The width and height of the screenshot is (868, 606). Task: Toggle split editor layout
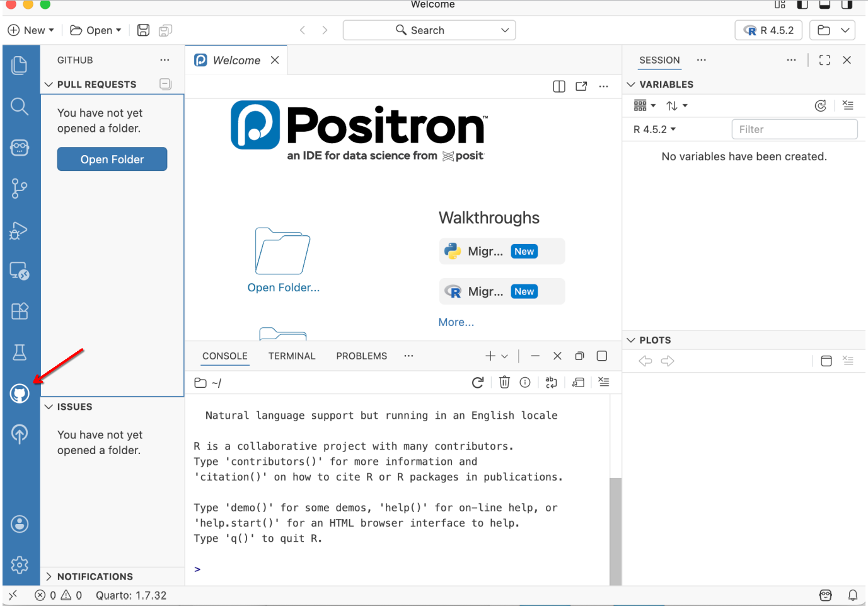[559, 86]
